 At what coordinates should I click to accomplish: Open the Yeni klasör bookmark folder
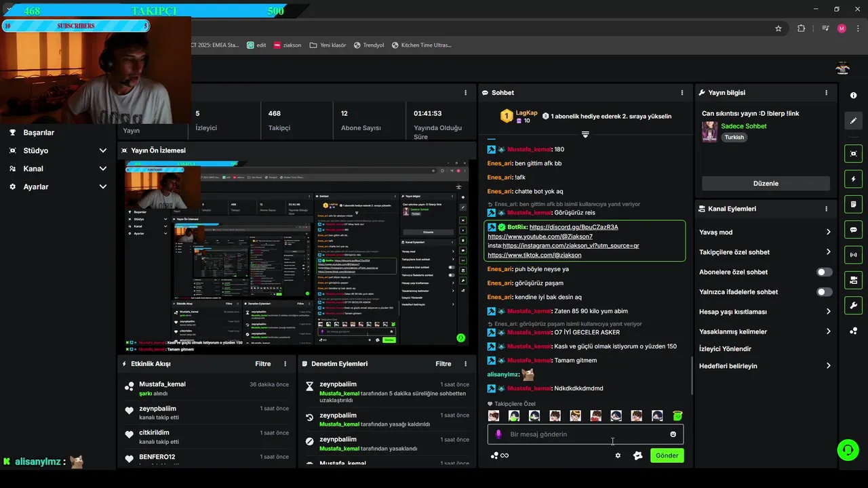tap(328, 45)
